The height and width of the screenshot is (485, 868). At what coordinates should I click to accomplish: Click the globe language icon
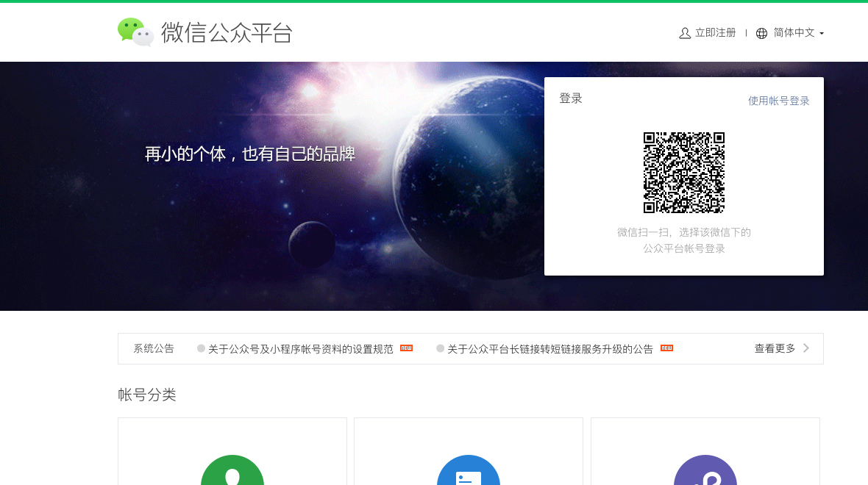[x=762, y=33]
